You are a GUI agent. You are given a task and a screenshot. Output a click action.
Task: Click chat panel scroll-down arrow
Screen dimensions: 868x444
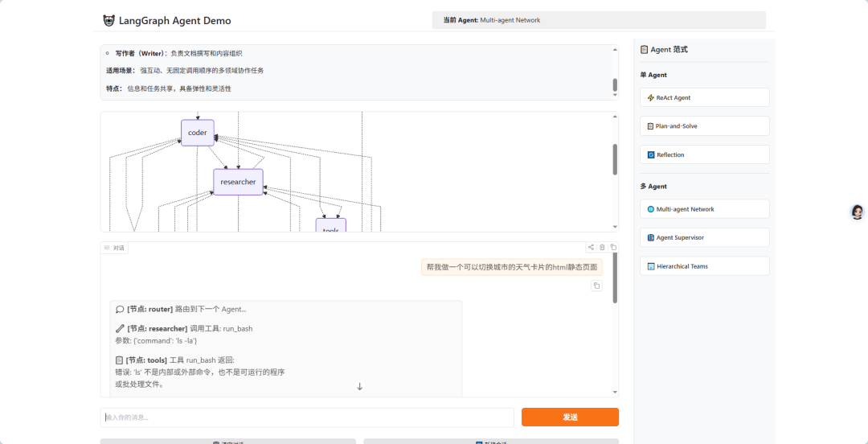coord(615,392)
